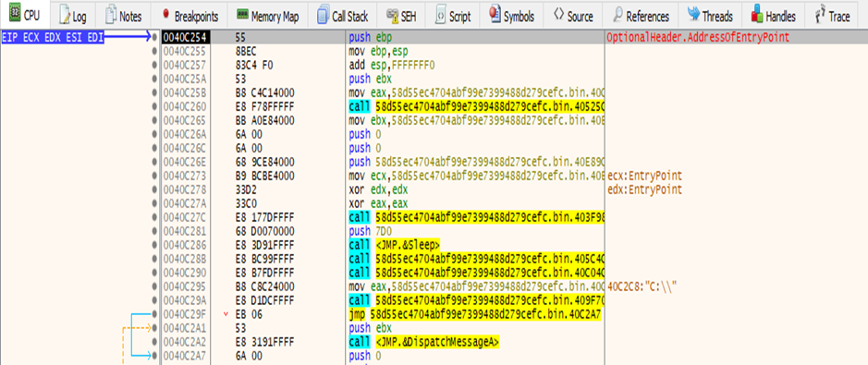
Task: Click the call to <JMP.&DispatchMessageA>
Action: point(423,342)
